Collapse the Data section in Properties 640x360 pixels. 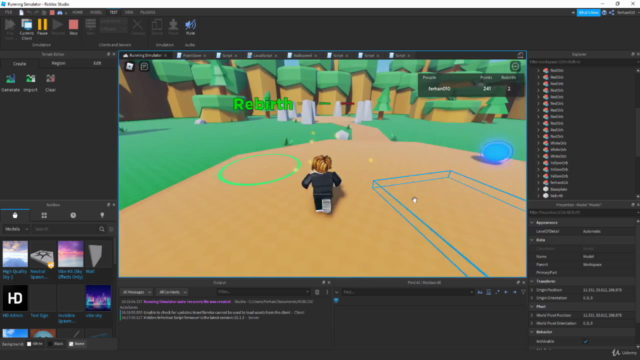point(532,240)
